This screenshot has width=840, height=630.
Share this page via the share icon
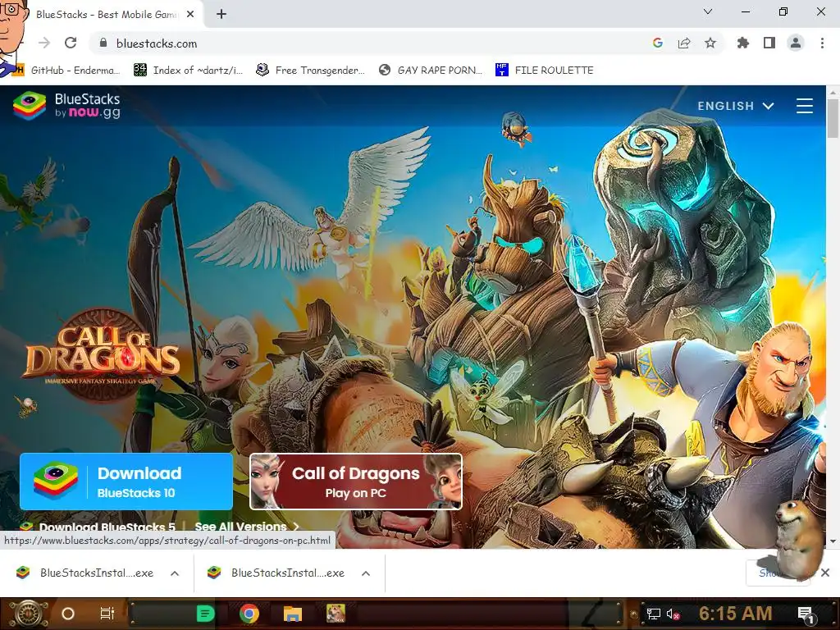tap(684, 43)
